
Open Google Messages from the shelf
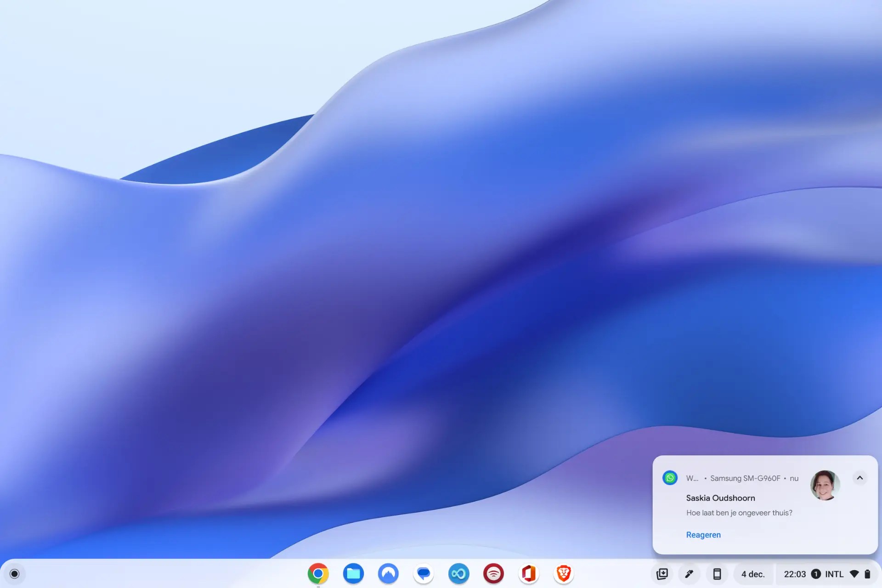click(423, 573)
